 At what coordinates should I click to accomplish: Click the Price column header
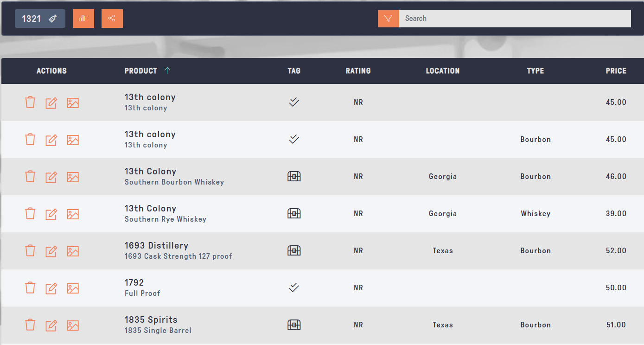[616, 71]
